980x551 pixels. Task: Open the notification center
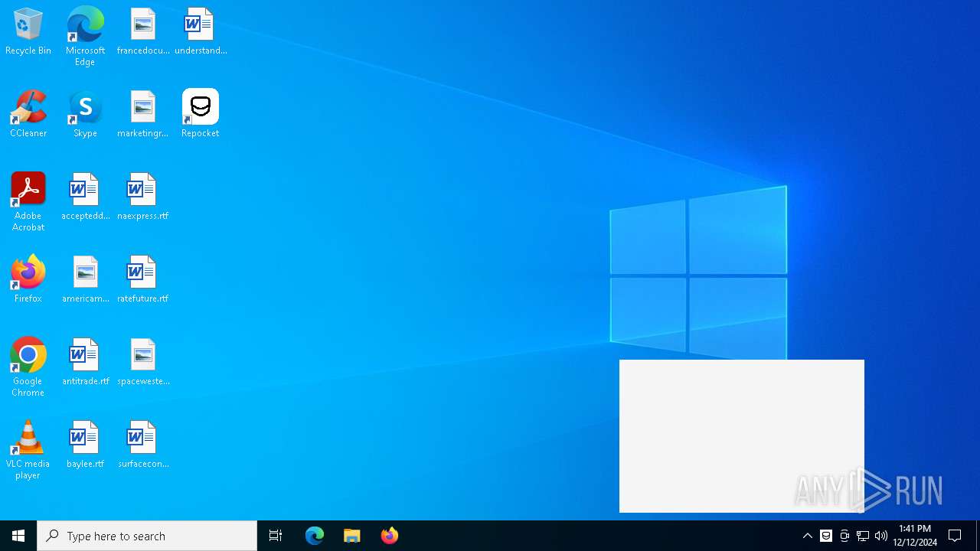point(955,536)
